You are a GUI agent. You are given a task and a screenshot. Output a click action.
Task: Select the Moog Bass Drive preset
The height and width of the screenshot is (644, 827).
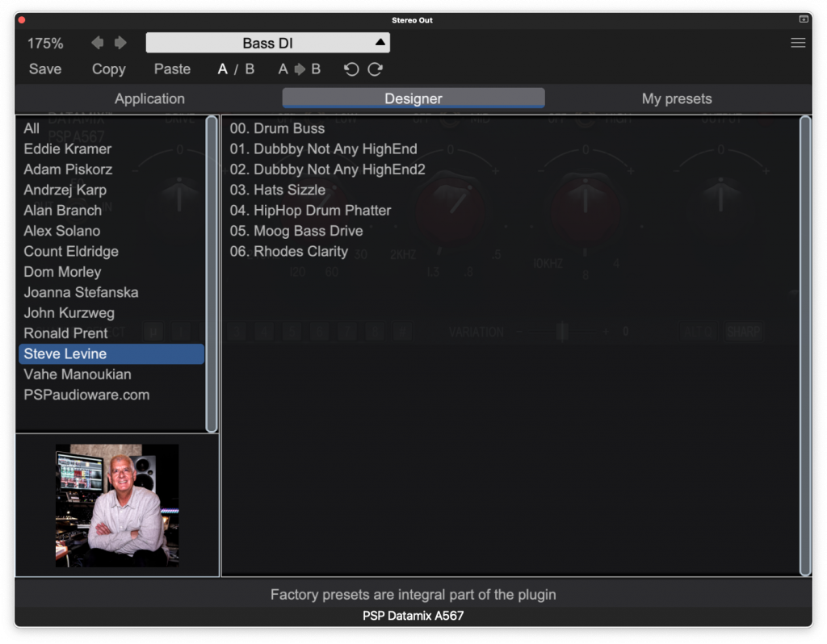pyautogui.click(x=296, y=231)
